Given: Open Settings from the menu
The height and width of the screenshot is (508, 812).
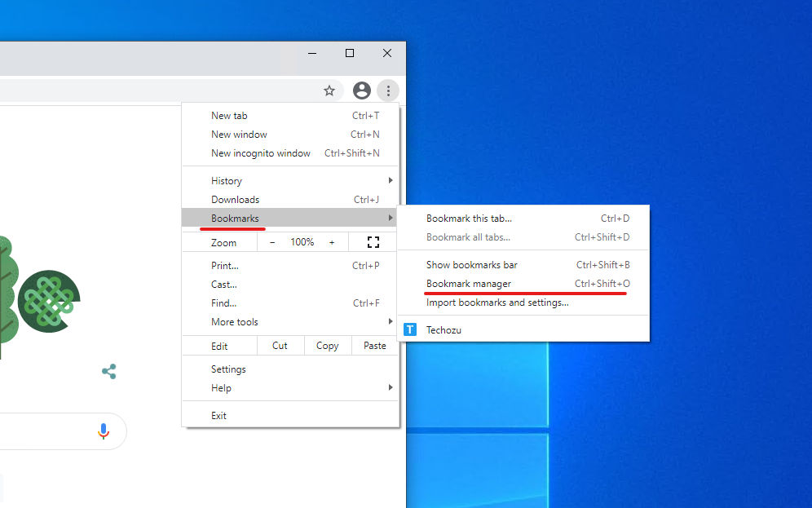Looking at the screenshot, I should [290, 369].
